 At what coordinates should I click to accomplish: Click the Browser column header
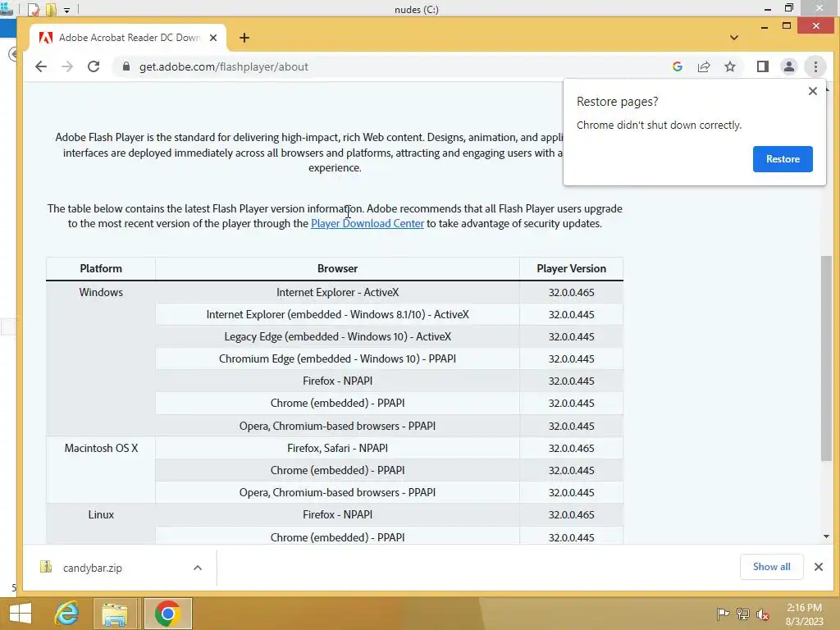(x=337, y=268)
